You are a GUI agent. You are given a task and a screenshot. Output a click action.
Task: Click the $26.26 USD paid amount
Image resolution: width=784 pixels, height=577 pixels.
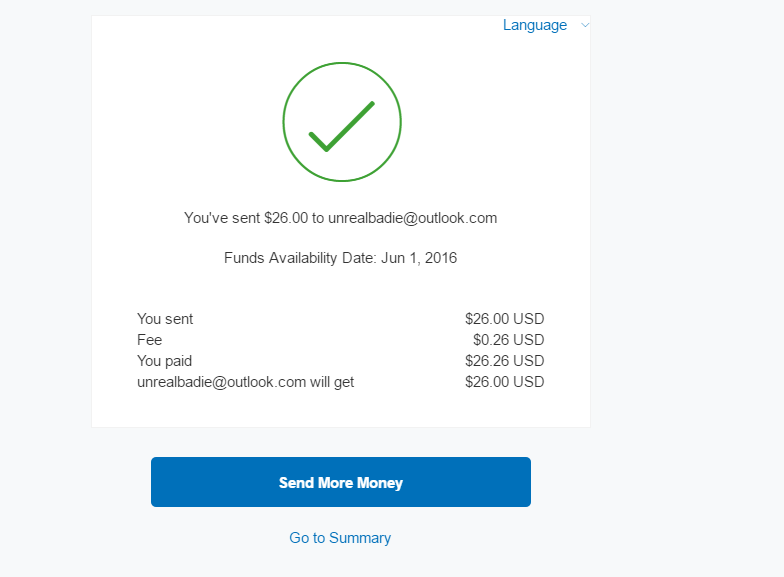pos(504,361)
